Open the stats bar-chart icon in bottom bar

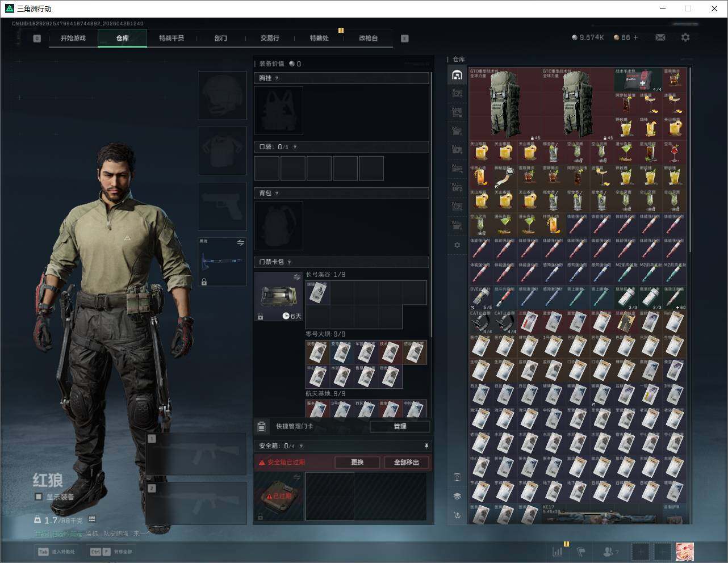(x=558, y=551)
